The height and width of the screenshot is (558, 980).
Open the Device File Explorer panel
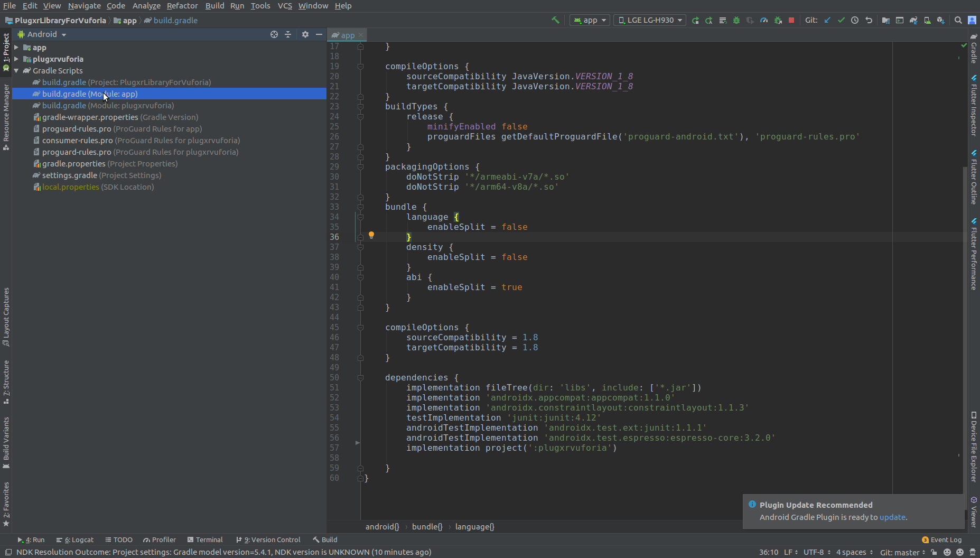click(974, 447)
